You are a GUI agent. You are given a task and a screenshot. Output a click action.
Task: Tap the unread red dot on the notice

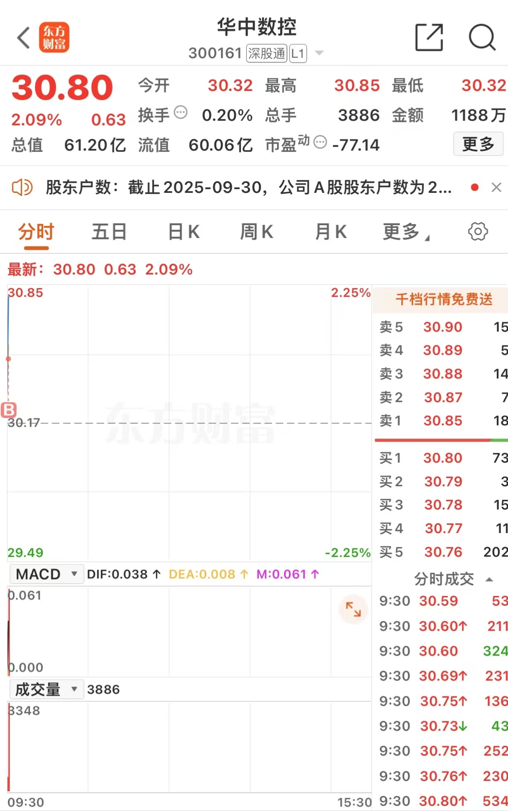[475, 187]
